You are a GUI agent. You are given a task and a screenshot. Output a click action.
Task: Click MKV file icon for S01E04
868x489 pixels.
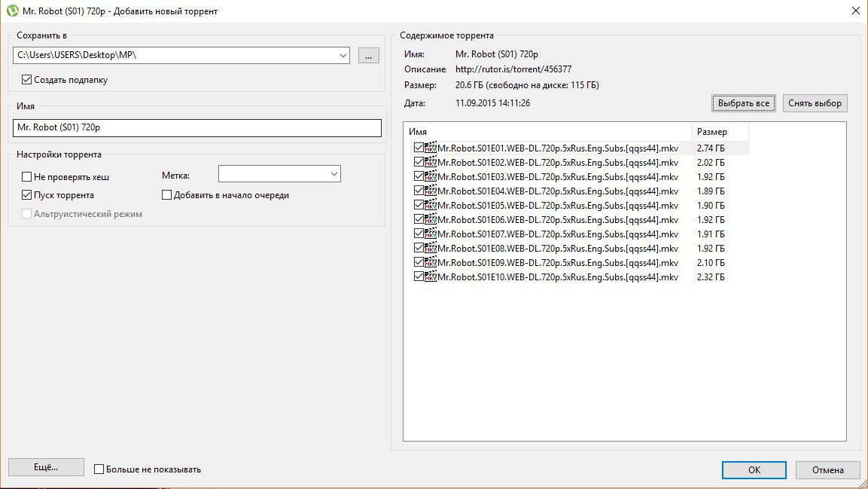430,191
